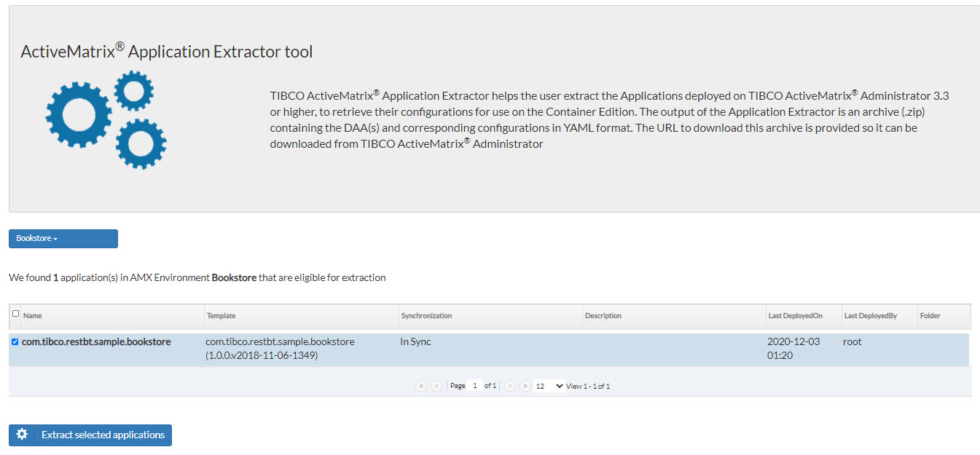The height and width of the screenshot is (455, 980).
Task: Go to next page pager icon
Action: point(510,386)
